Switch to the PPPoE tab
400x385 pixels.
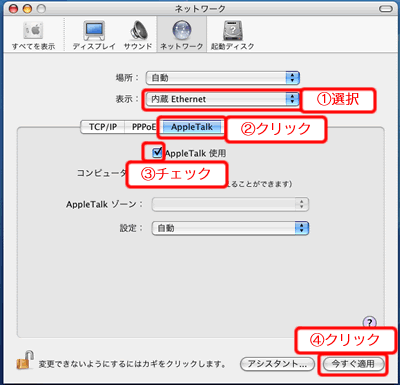(x=143, y=127)
